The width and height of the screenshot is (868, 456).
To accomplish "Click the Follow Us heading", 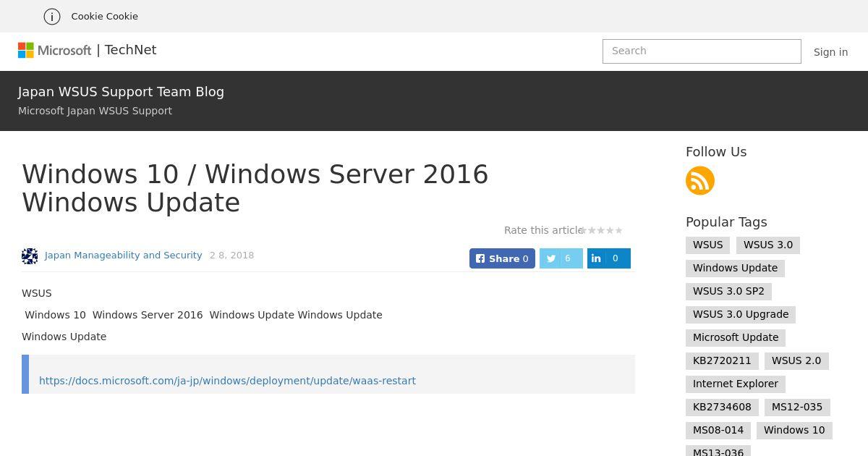I will click(x=716, y=152).
